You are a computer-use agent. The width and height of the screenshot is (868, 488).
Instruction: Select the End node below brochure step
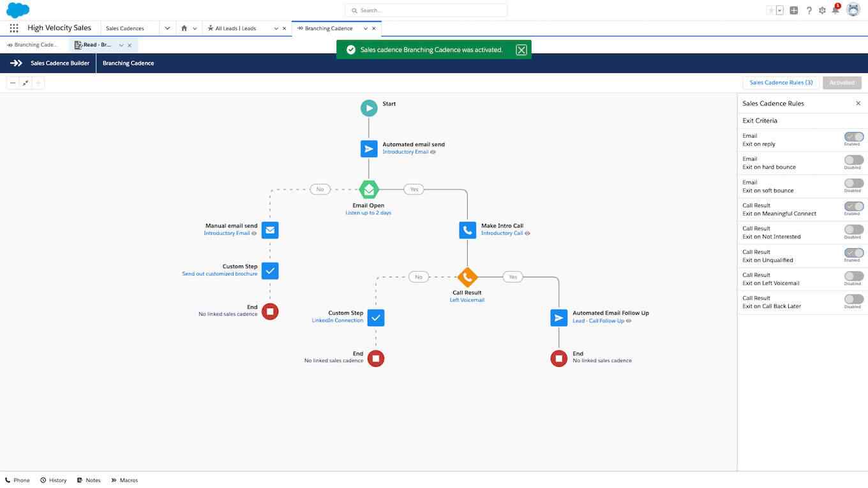270,311
